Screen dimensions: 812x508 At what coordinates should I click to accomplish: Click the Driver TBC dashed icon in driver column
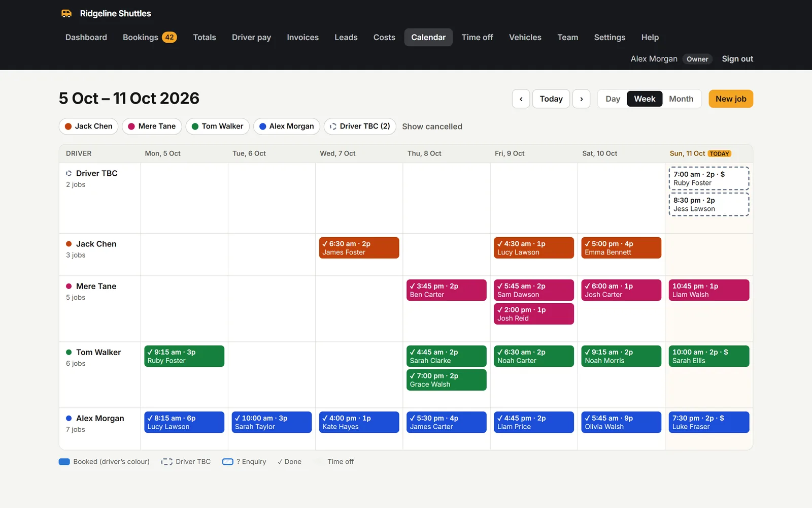69,173
